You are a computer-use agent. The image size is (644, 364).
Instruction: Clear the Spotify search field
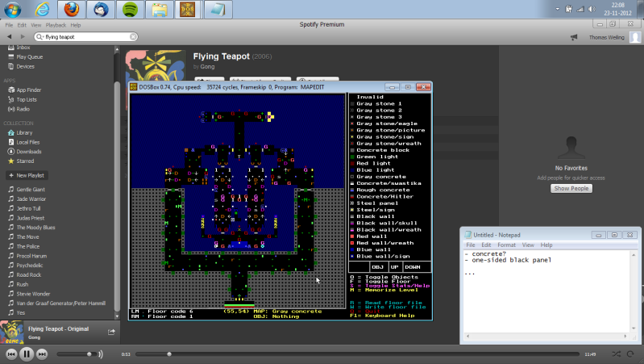(133, 36)
